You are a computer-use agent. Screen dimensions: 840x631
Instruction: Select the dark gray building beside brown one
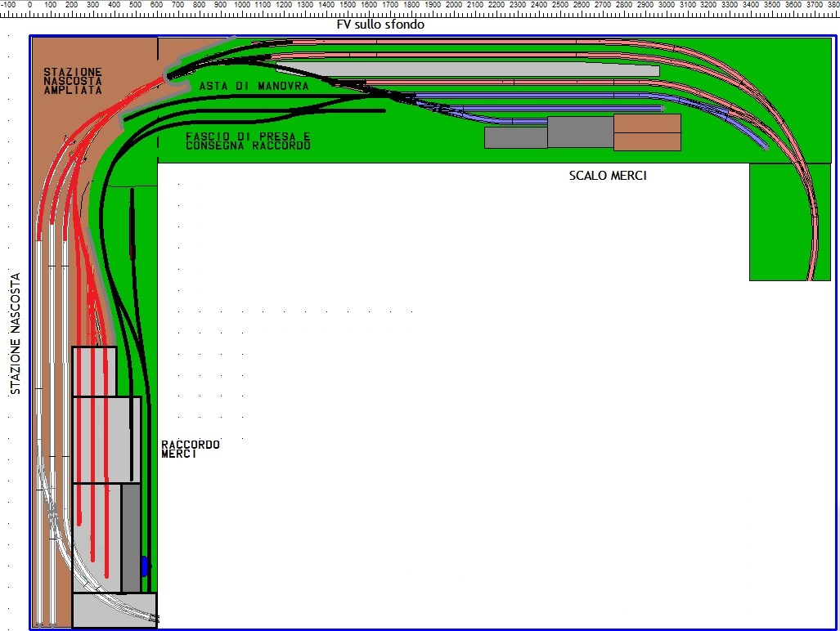579,132
